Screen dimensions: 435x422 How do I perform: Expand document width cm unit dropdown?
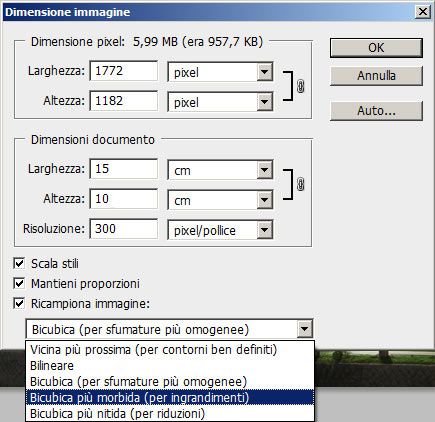[x=265, y=170]
